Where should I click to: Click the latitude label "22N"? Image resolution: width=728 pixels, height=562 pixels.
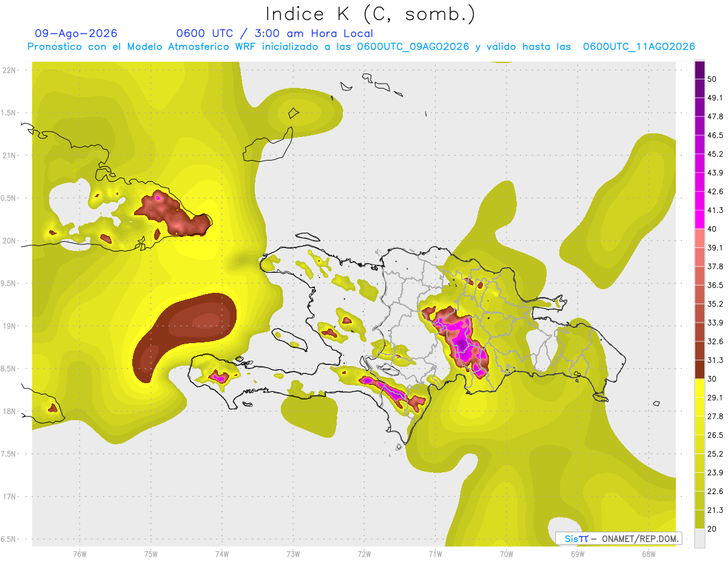[x=9, y=70]
